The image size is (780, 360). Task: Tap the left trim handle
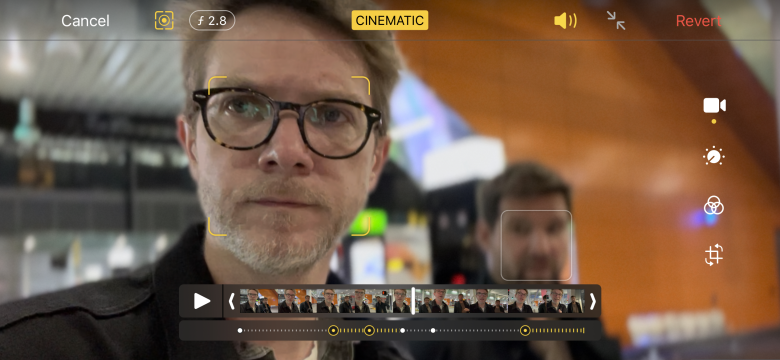(231, 301)
